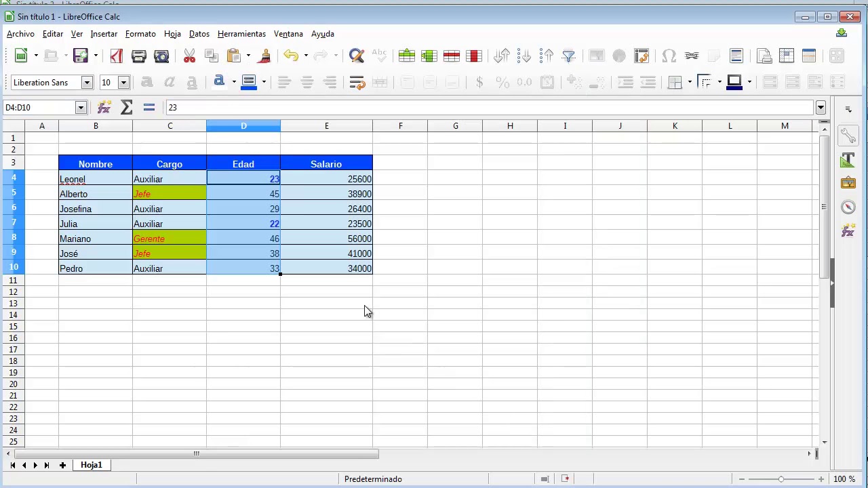
Task: Open the Print Preview
Action: point(161,56)
